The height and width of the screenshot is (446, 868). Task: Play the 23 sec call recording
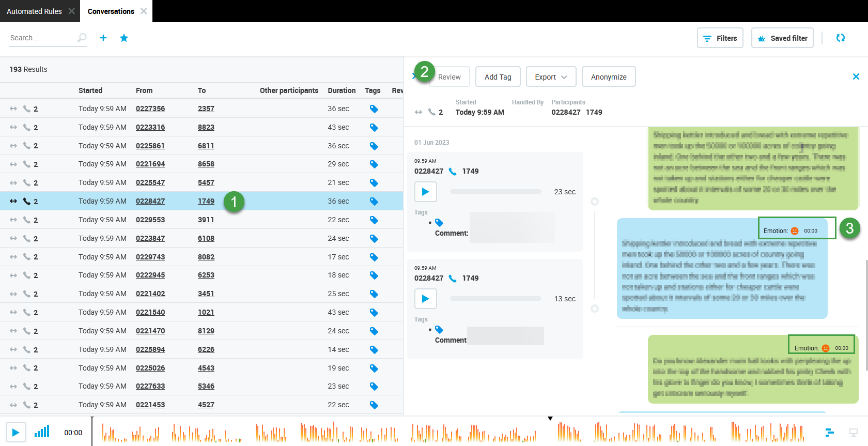(425, 192)
